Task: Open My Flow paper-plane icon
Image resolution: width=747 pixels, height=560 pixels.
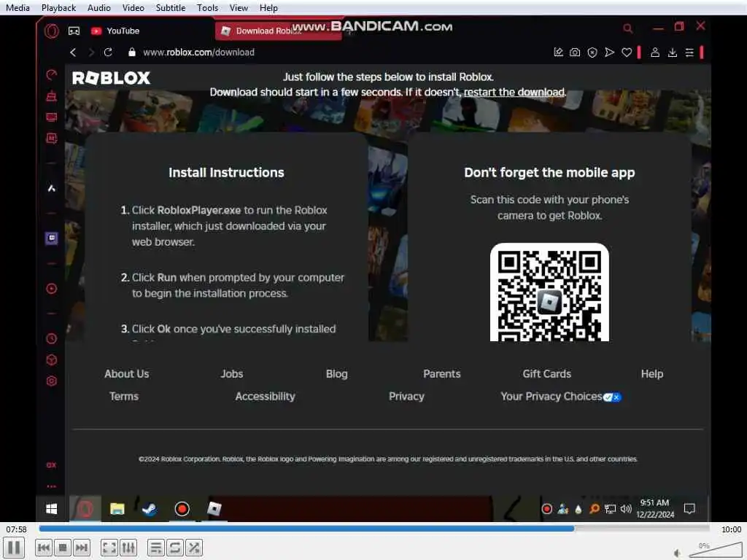Action: click(609, 52)
